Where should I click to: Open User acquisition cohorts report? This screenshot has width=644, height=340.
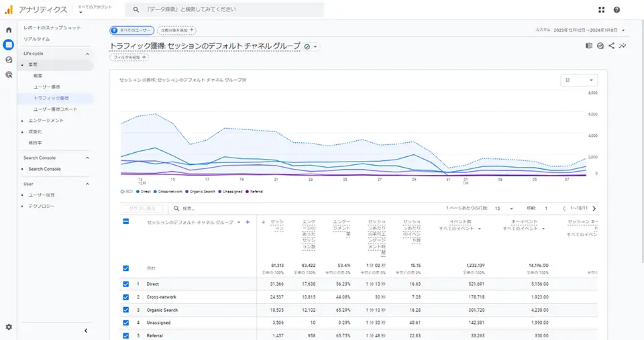(x=56, y=109)
